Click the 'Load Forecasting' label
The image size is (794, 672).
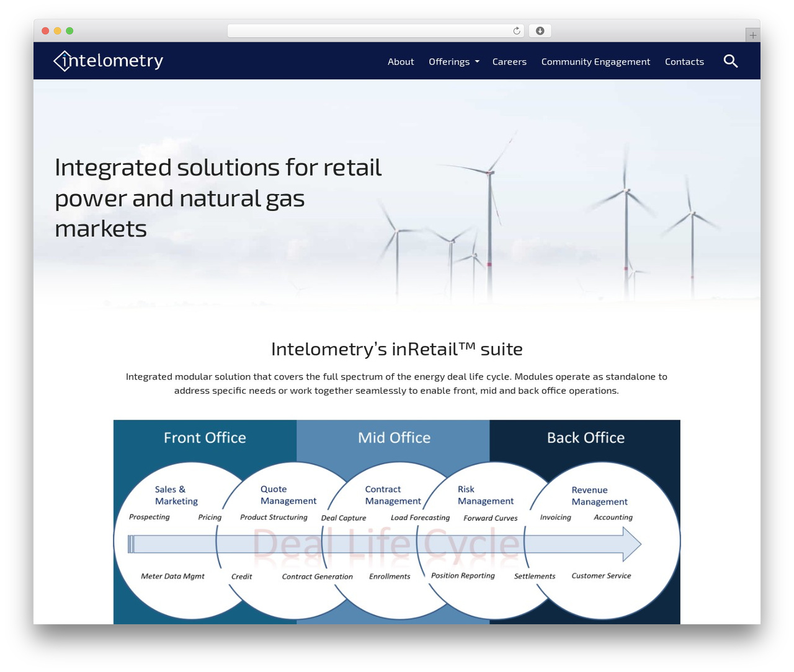(420, 518)
